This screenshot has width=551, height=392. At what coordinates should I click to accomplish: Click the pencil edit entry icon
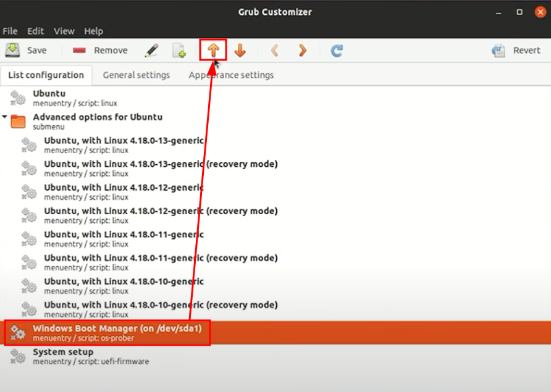coord(151,50)
